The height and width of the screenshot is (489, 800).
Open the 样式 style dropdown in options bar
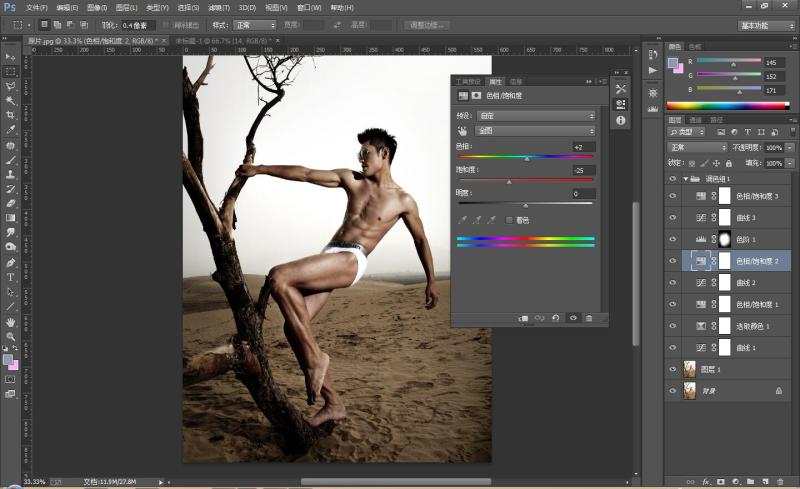(x=255, y=25)
